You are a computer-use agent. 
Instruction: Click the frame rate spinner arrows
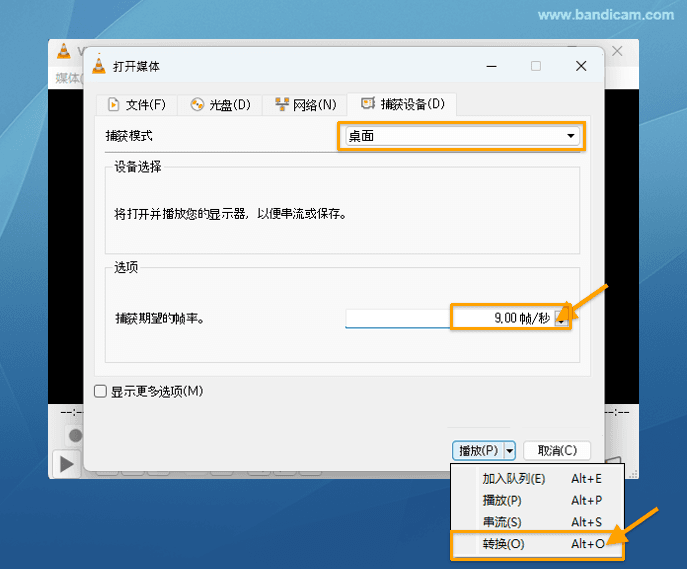click(x=561, y=318)
